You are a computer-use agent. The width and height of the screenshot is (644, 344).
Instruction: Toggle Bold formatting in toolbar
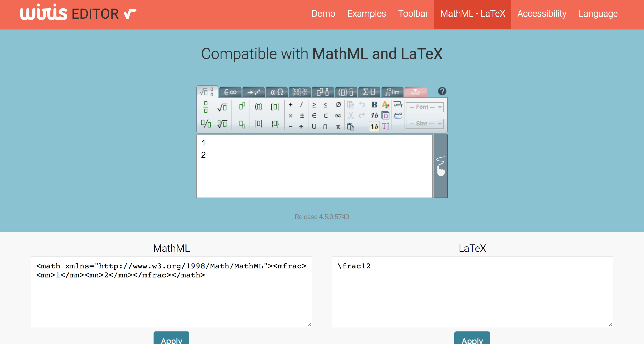(x=374, y=105)
